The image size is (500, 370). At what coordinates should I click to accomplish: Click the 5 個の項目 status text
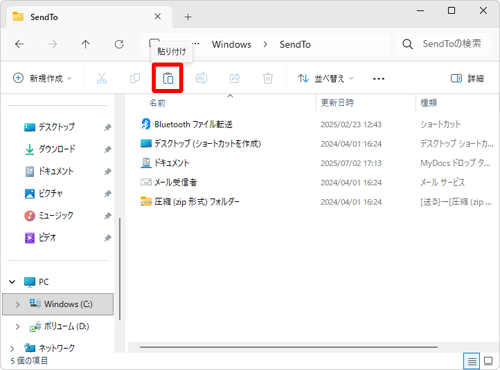(29, 361)
